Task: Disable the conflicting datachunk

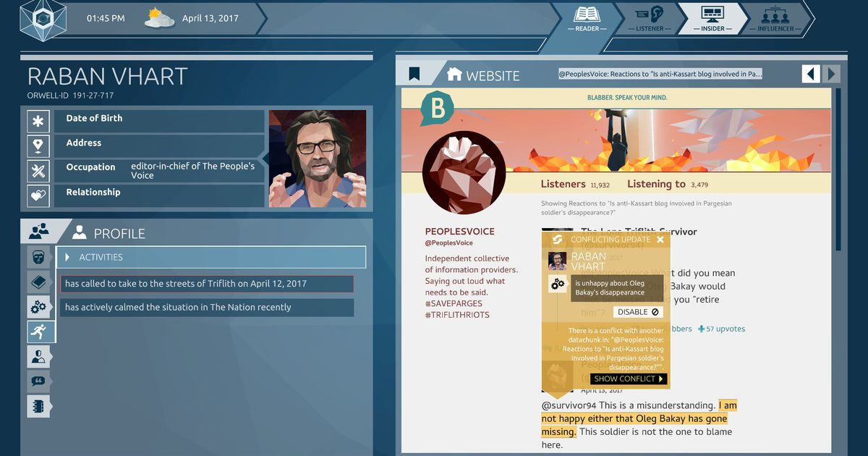Action: (x=638, y=312)
